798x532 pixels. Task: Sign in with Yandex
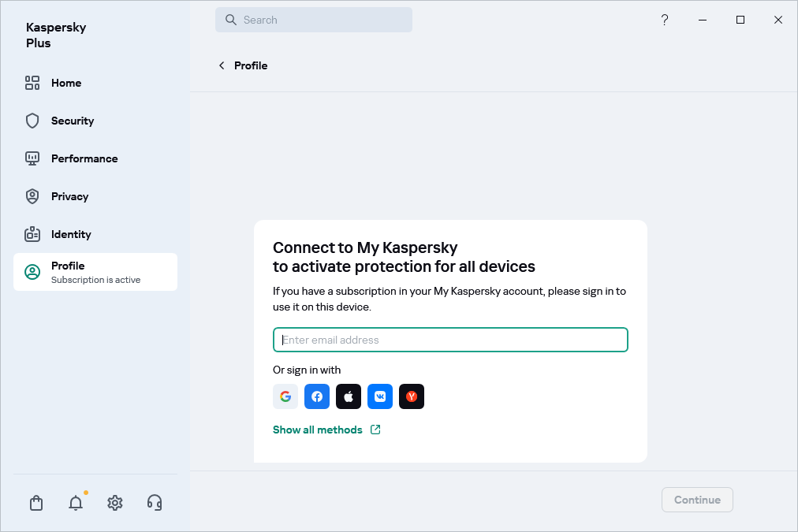[x=411, y=396]
